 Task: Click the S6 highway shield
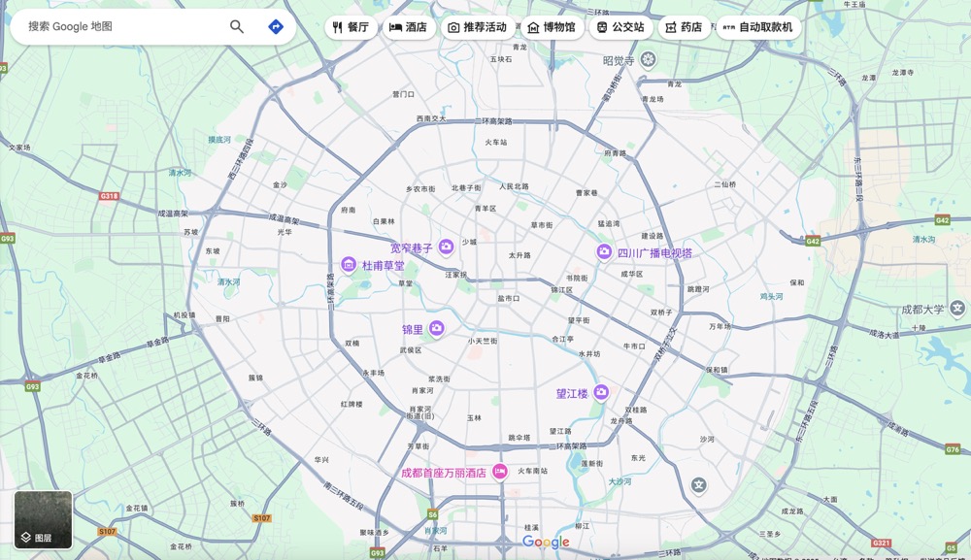(x=432, y=514)
